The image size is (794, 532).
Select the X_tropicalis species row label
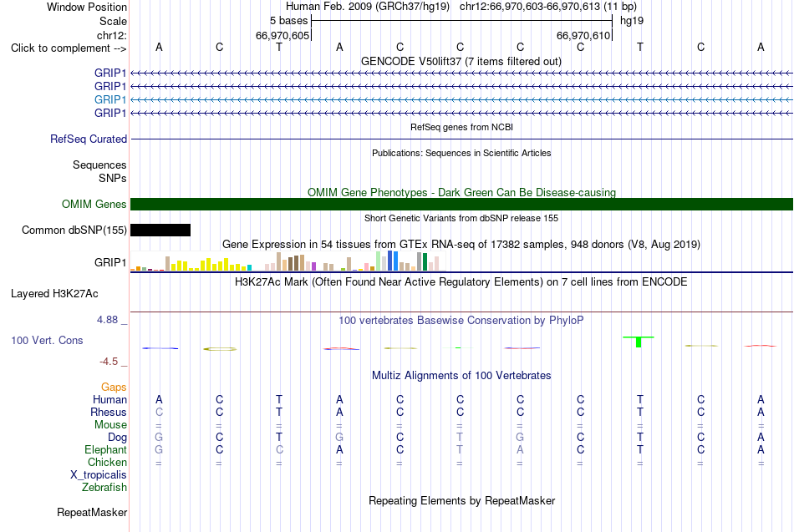coord(99,475)
